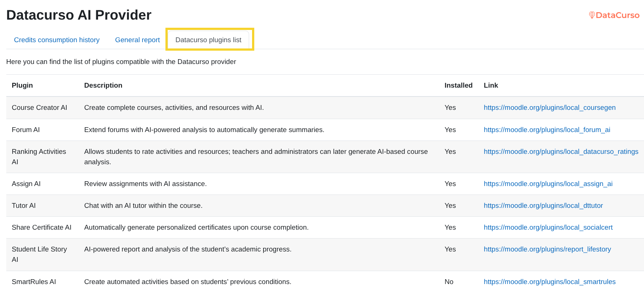Select the Course Creator AI plugin name

pyautogui.click(x=40, y=108)
